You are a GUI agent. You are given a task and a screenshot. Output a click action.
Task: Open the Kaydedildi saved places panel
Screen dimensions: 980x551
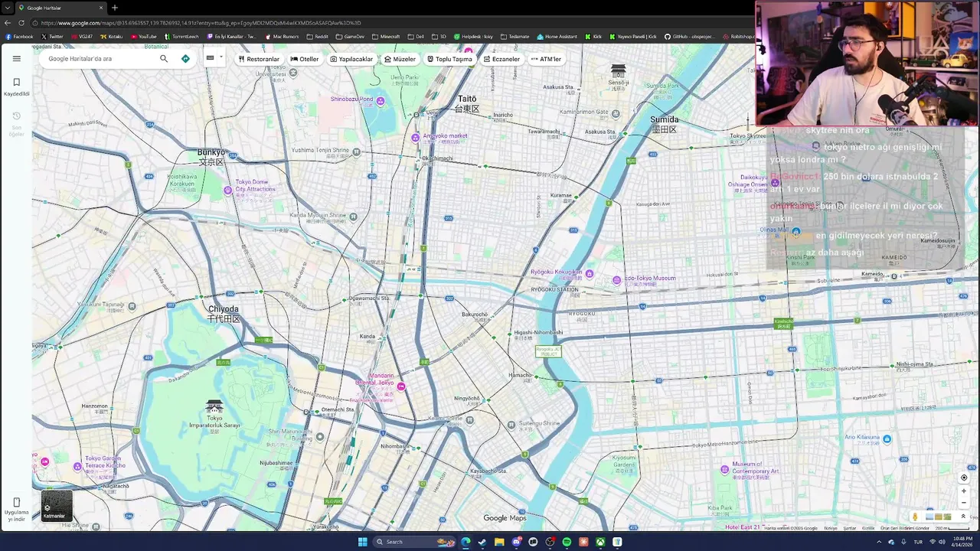tap(16, 86)
